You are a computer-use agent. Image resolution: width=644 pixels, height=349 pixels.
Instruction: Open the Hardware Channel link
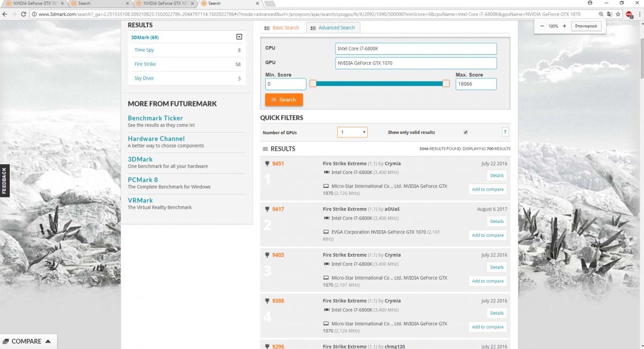(x=156, y=139)
